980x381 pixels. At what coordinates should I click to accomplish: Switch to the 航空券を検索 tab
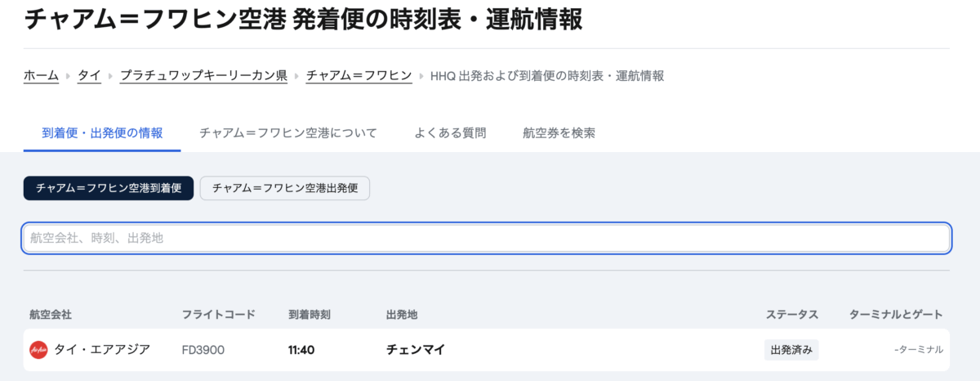pos(559,132)
